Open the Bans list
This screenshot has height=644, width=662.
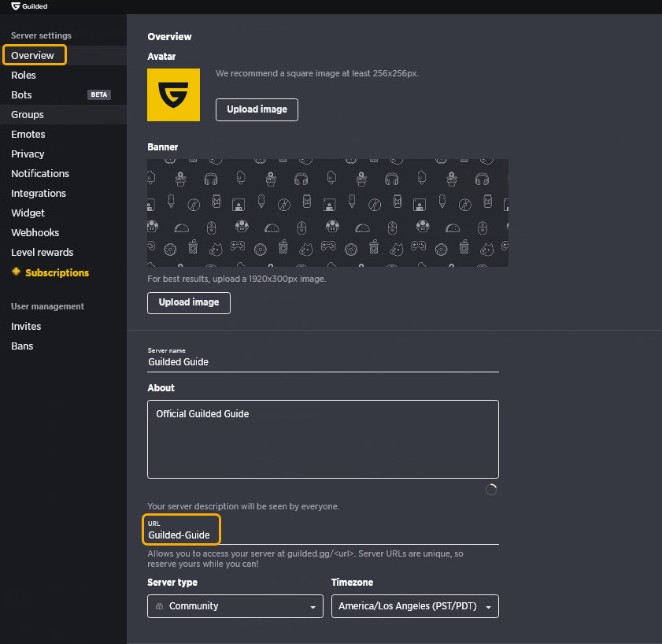pyautogui.click(x=63, y=346)
